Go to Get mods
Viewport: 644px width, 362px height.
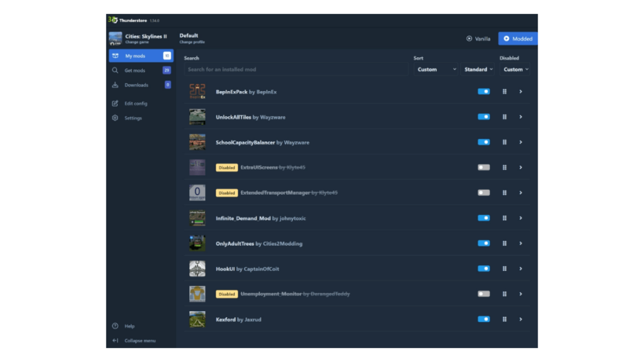pos(142,70)
